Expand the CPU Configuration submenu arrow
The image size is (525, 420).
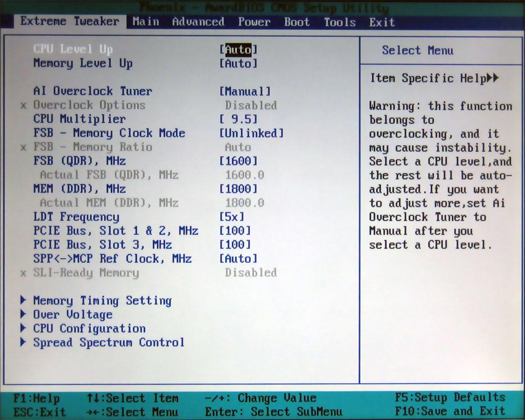(x=23, y=328)
